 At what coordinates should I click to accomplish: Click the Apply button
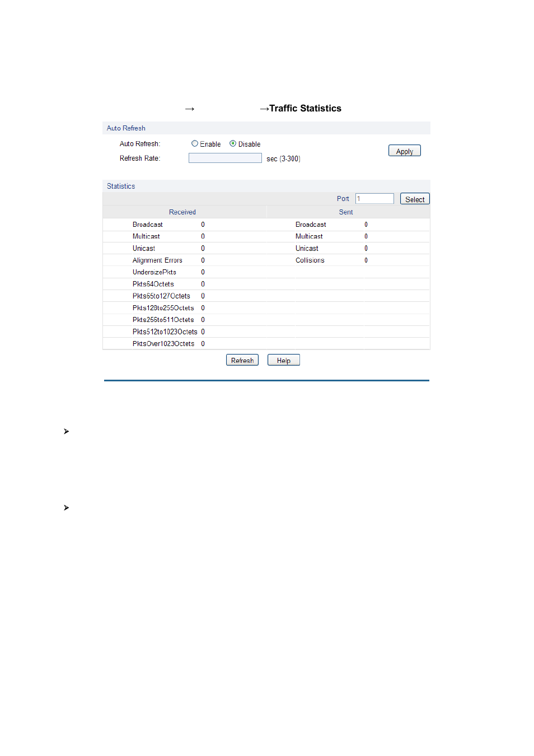coord(404,151)
